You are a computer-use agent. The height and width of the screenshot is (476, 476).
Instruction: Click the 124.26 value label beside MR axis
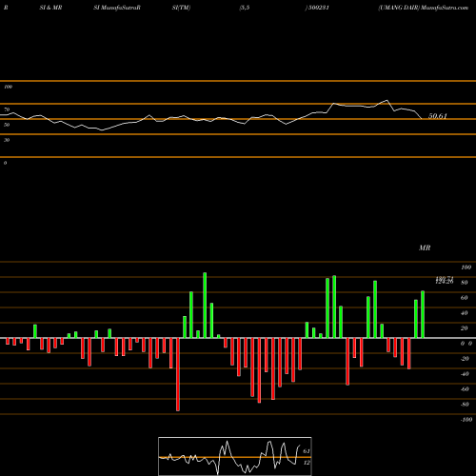click(x=445, y=282)
